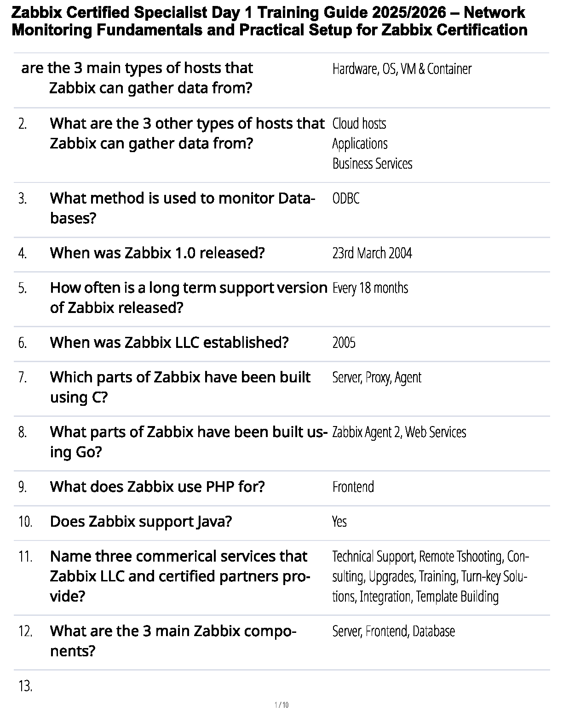
Task: Click the answer 'Zabbix Agent 2, Web Services'
Action: pos(399,432)
